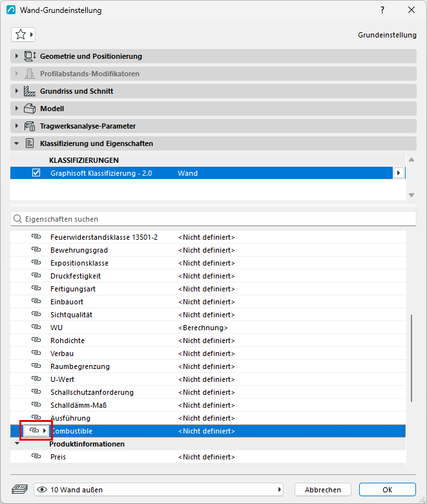Click the Berechnung value of WU
Screen dimensions: 427x504
pos(203,328)
